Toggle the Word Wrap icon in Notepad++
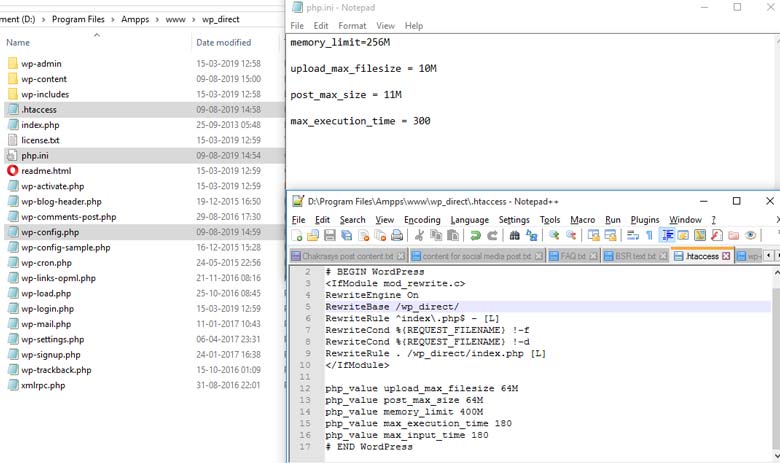The image size is (780, 463). [633, 235]
